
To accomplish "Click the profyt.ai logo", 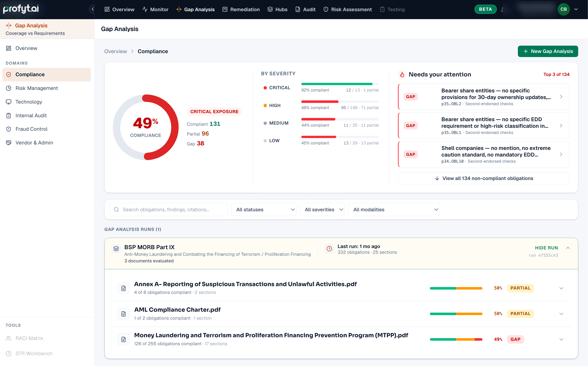I will [21, 9].
